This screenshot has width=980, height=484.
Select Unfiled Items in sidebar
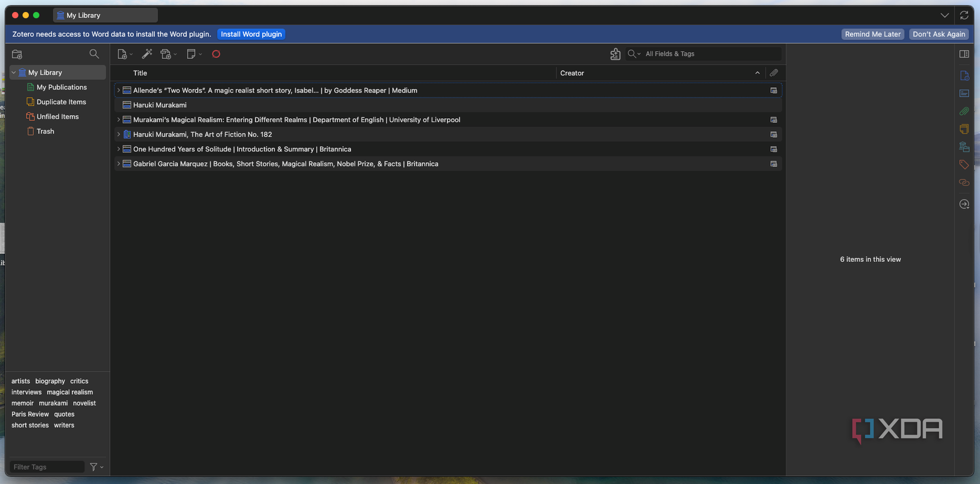point(53,117)
